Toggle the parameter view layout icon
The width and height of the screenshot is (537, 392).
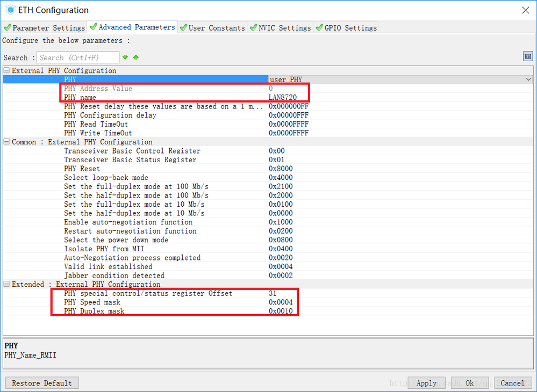point(528,56)
